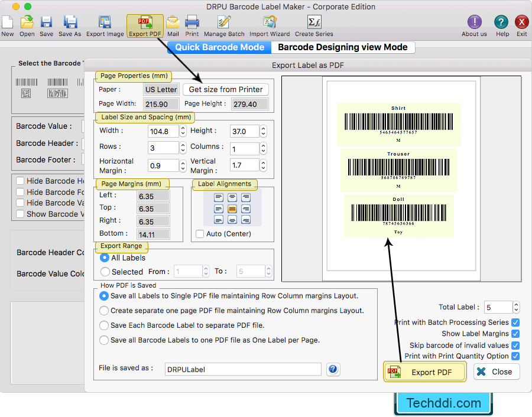Select top-left label alignment icon
The image size is (532, 417).
point(219,197)
